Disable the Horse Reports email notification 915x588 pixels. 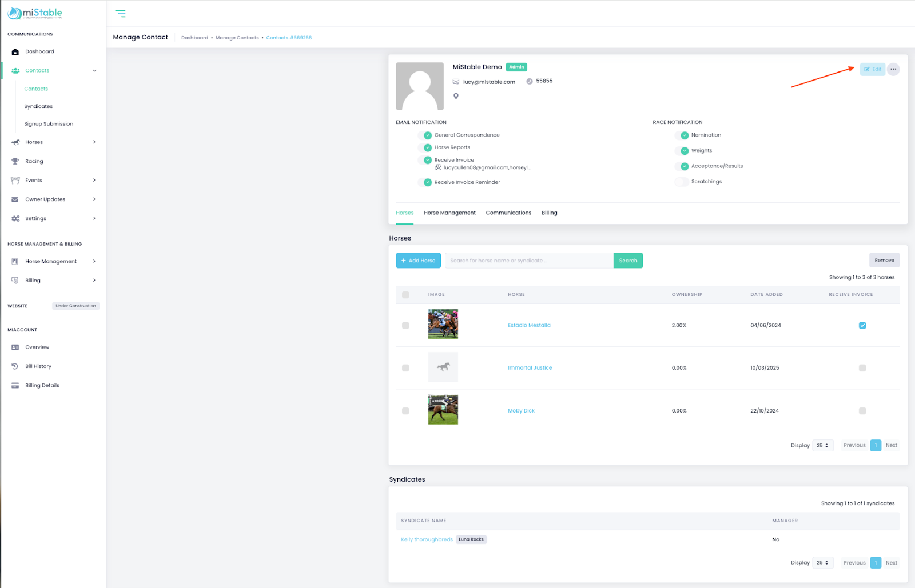pyautogui.click(x=425, y=147)
